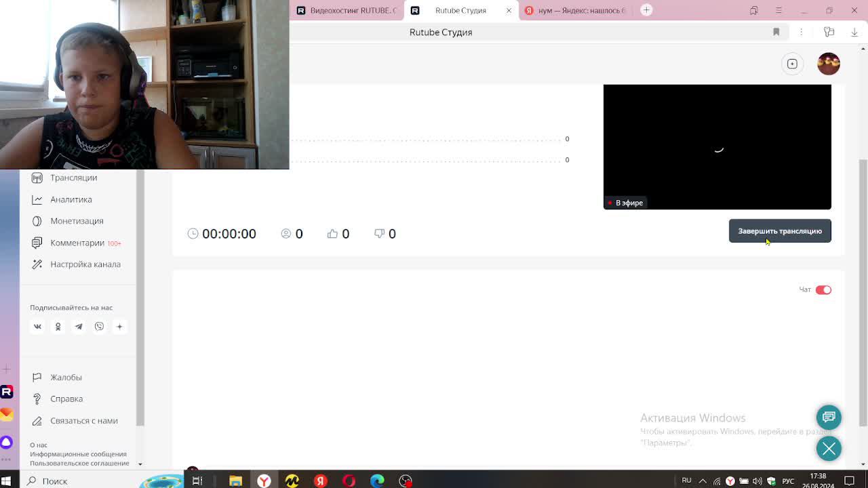Viewport: 868px width, 488px height.
Task: Open File Explorer from the taskbar
Action: coord(235,481)
